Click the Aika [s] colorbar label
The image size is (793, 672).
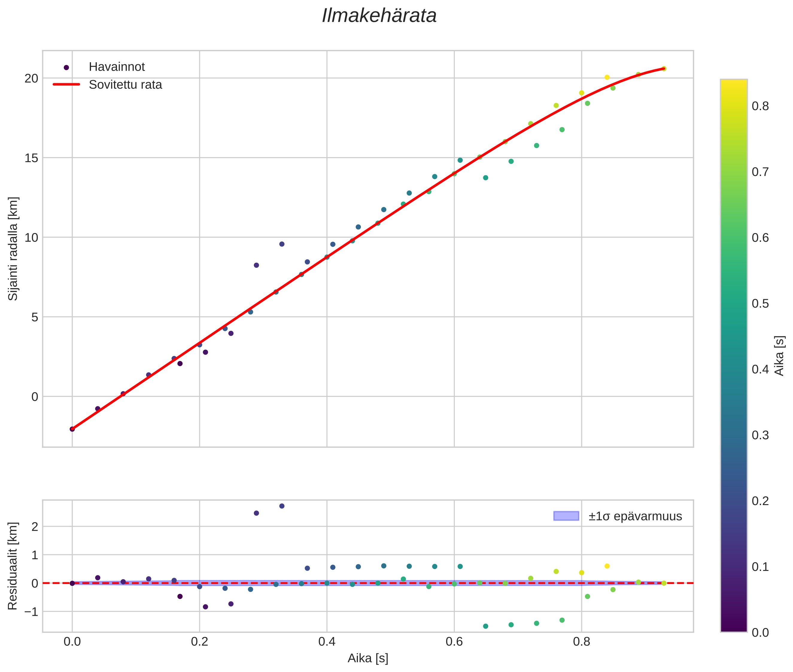click(780, 356)
